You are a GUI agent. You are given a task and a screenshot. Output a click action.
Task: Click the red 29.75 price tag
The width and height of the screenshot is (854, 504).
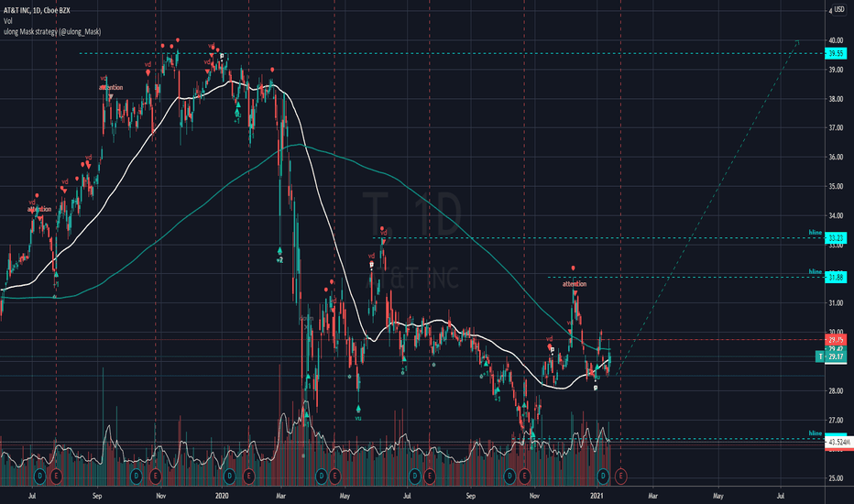pos(836,339)
